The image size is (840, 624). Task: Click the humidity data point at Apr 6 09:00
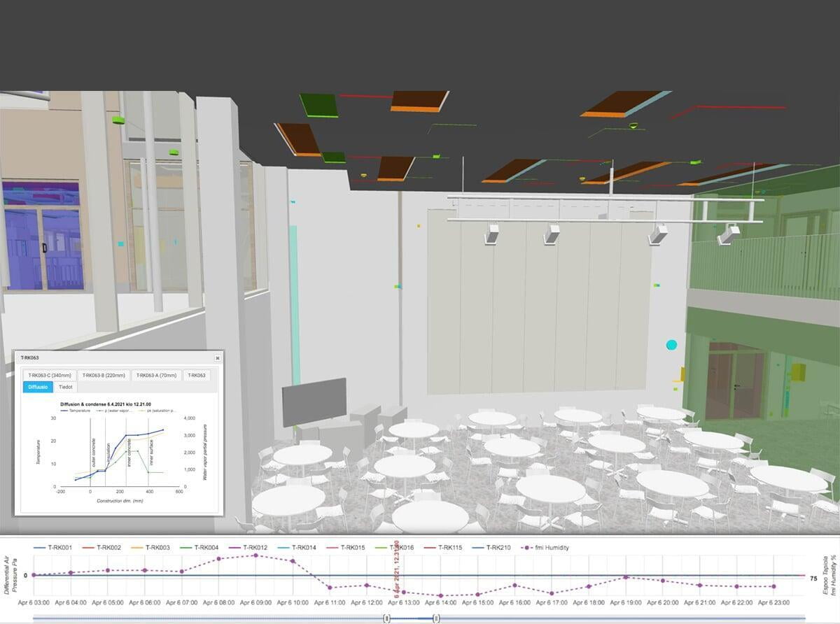coord(255,555)
